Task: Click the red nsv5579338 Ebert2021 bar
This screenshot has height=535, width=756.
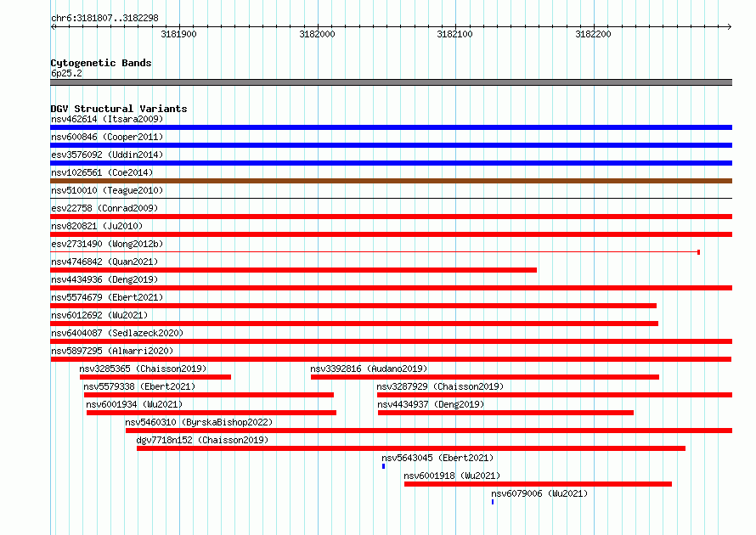Action: pyautogui.click(x=209, y=395)
